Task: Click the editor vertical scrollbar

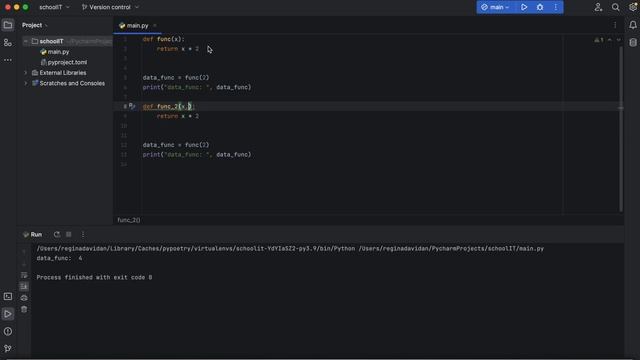Action: pos(621,129)
